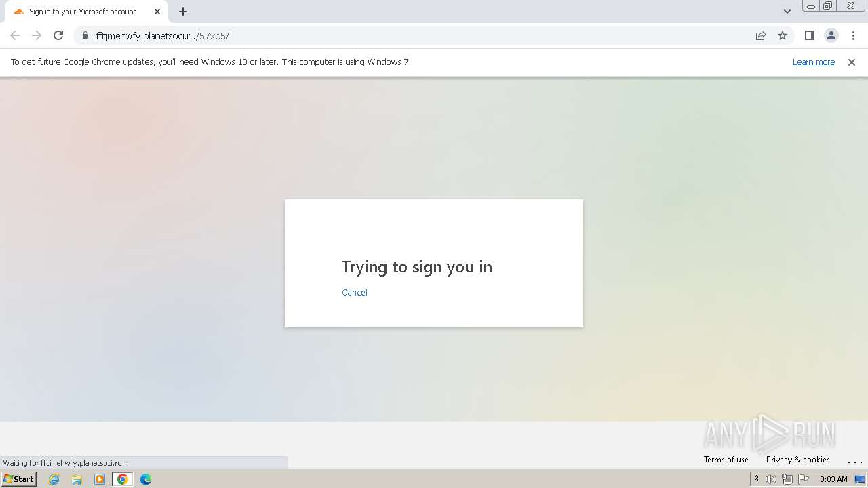The width and height of the screenshot is (868, 488).
Task: Open the Chrome profile avatar
Action: click(831, 35)
